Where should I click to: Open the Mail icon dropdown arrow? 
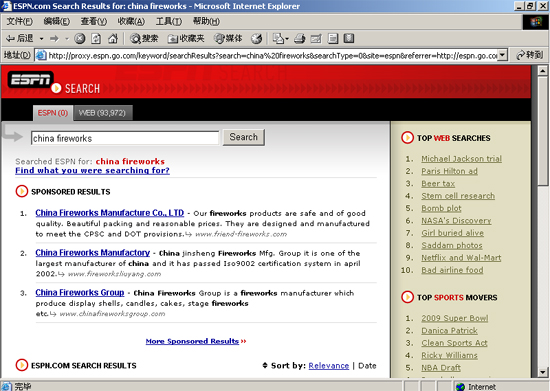(287, 39)
